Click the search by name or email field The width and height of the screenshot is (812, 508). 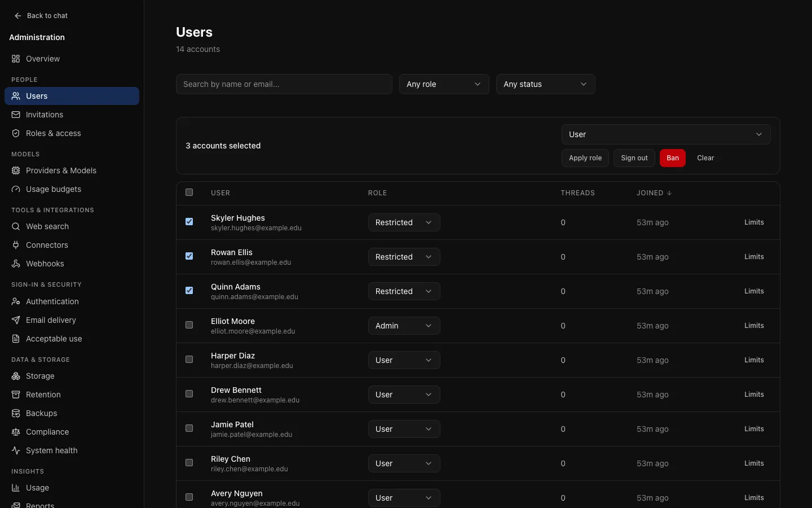tap(284, 84)
